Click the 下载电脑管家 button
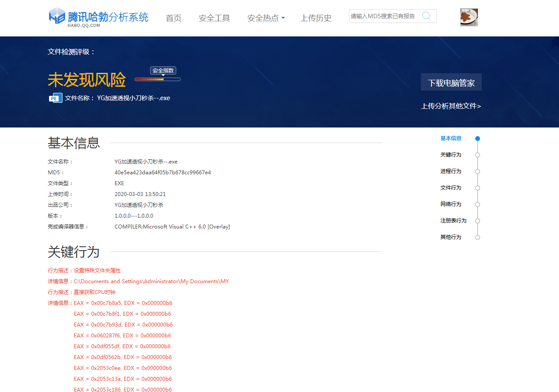 (x=451, y=82)
